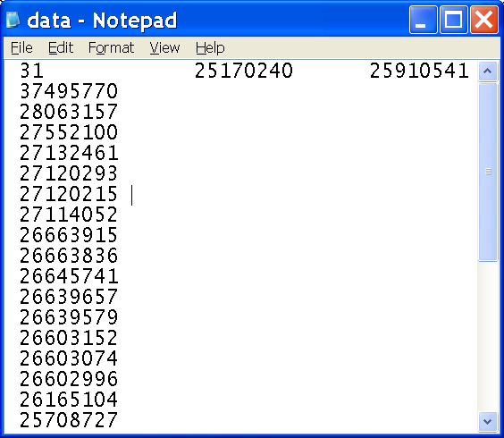This screenshot has width=504, height=438.
Task: Click the value 26639579
Action: point(69,317)
